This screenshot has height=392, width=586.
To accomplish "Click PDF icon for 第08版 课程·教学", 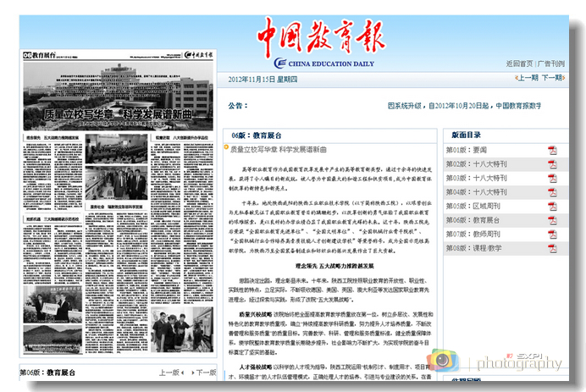I will coord(552,247).
